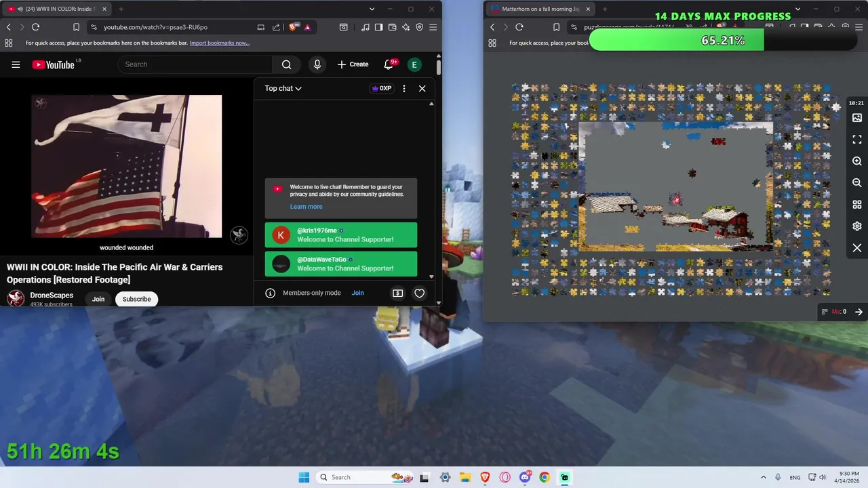Image resolution: width=868 pixels, height=488 pixels.
Task: Open Brave playlist music-note icon
Action: (366, 27)
